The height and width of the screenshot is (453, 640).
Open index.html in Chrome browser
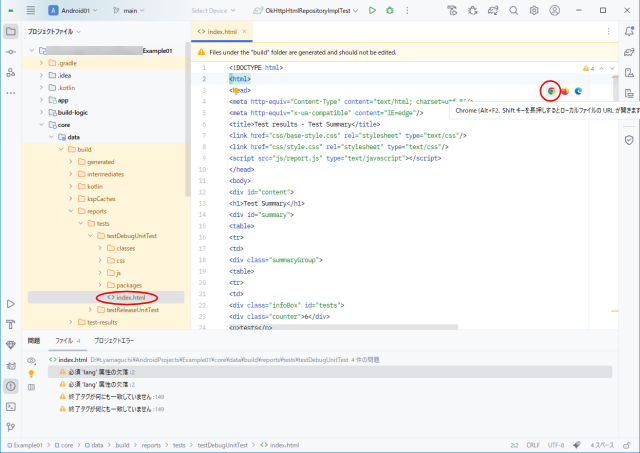pos(551,90)
